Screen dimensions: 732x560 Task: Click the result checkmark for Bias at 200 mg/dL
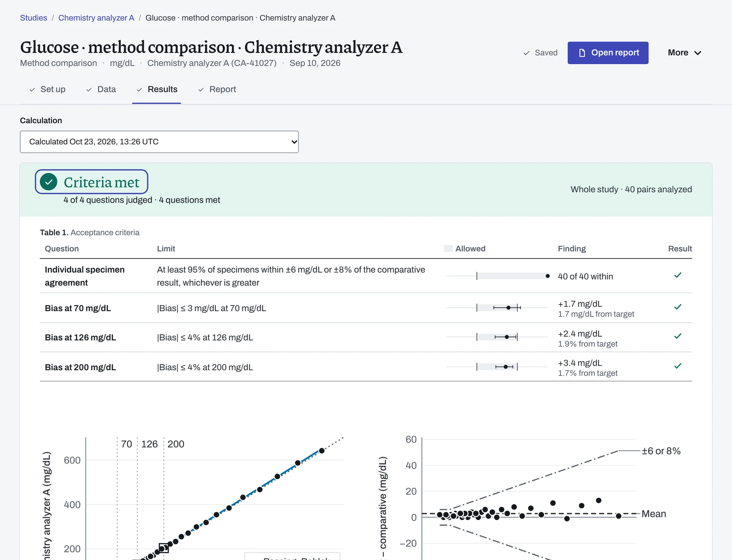678,366
